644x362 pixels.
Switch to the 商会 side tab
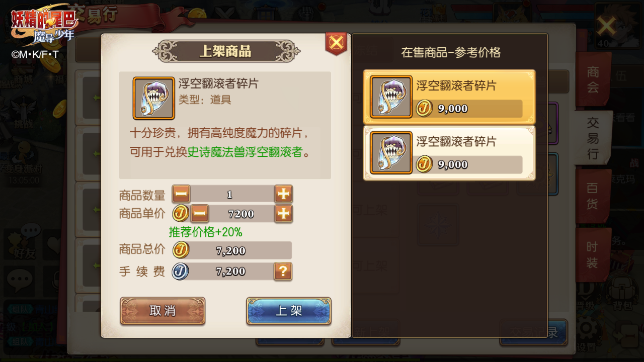593,79
